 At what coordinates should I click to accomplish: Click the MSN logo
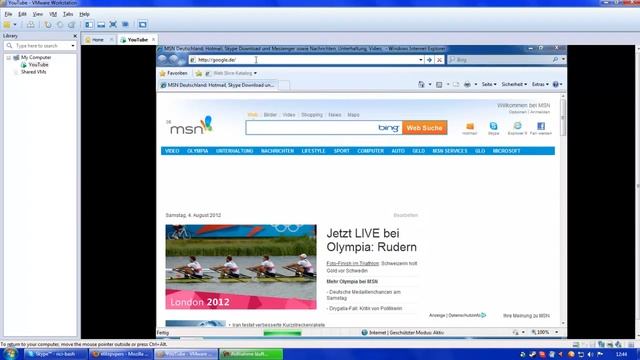click(x=190, y=126)
